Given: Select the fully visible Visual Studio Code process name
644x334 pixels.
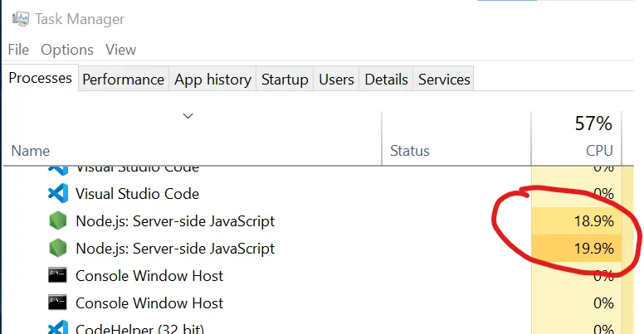Looking at the screenshot, I should [x=137, y=194].
